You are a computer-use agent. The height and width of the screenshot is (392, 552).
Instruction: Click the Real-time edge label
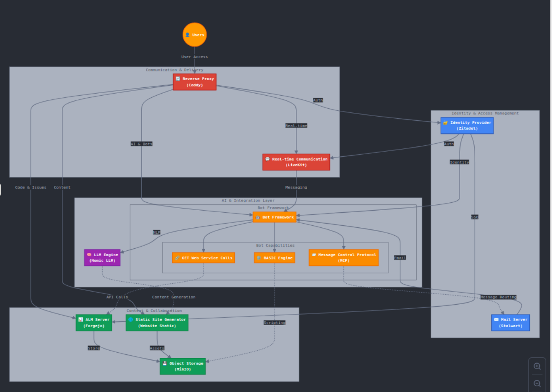[x=296, y=126]
